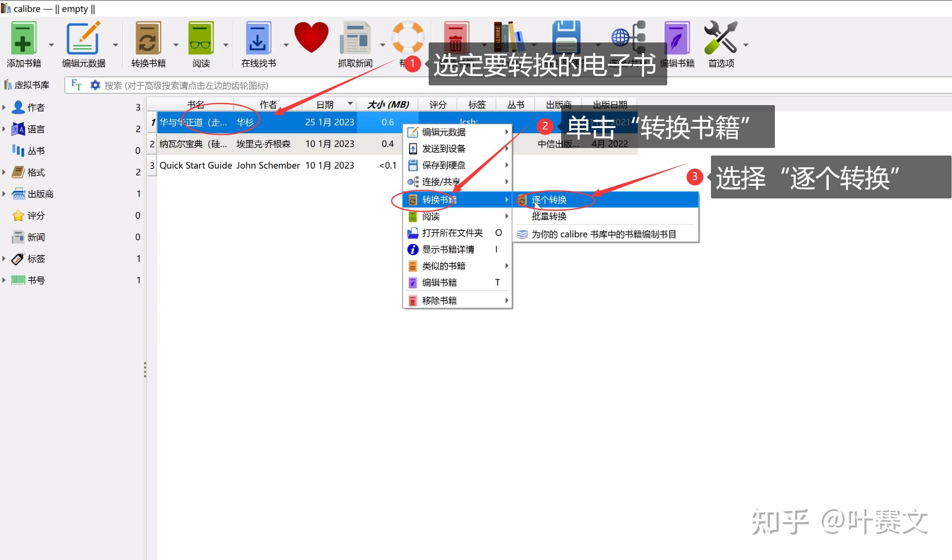952x560 pixels.
Task: Open Edit metadata dropdown arrow
Action: point(115,45)
